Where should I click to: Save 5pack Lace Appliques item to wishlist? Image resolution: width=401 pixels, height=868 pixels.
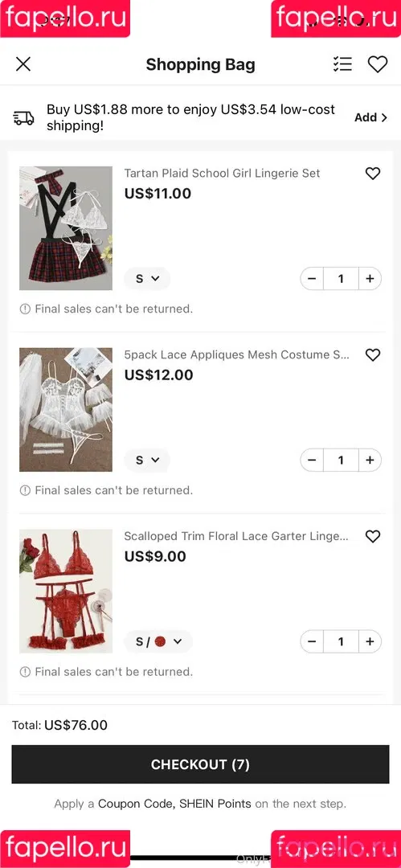pyautogui.click(x=373, y=355)
